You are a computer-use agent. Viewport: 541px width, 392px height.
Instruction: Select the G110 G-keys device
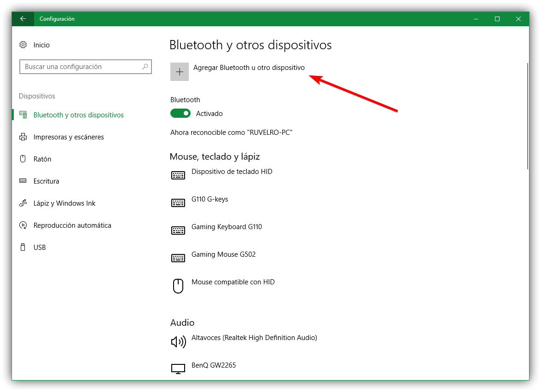[x=210, y=199]
